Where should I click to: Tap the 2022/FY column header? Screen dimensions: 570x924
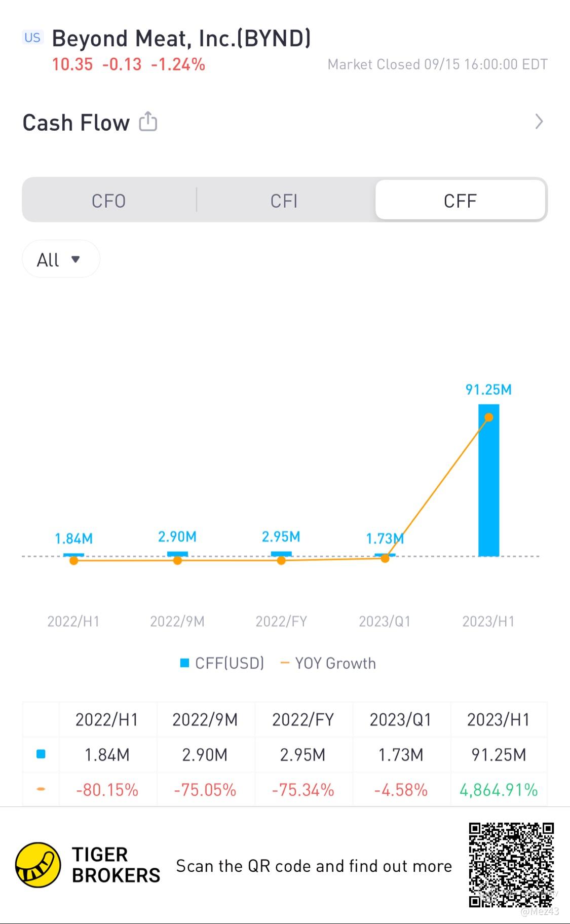(x=303, y=719)
